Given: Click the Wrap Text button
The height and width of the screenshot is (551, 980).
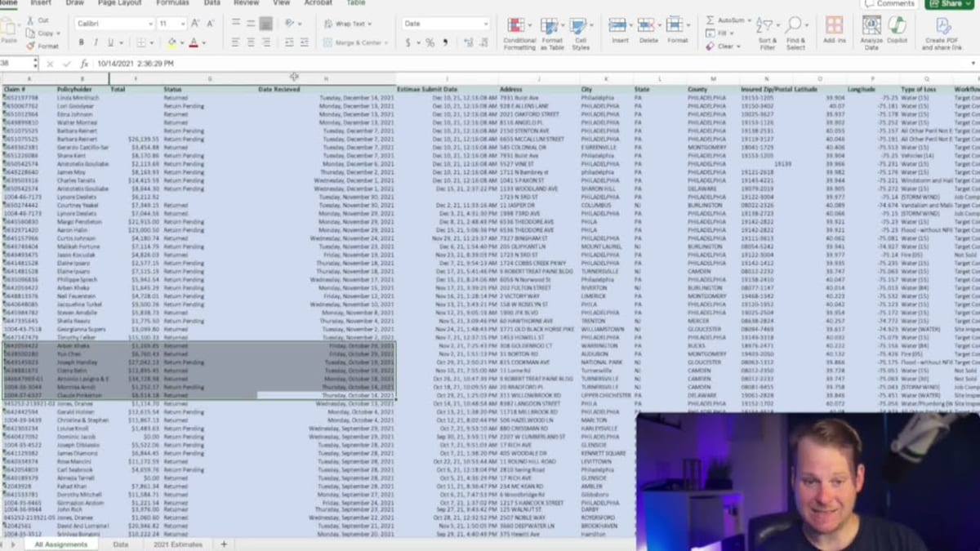Looking at the screenshot, I should (346, 24).
